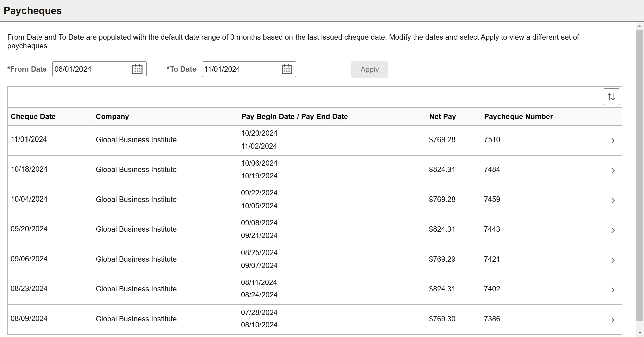Open details chevron for paycheque 7484
The height and width of the screenshot is (337, 644).
click(x=613, y=171)
